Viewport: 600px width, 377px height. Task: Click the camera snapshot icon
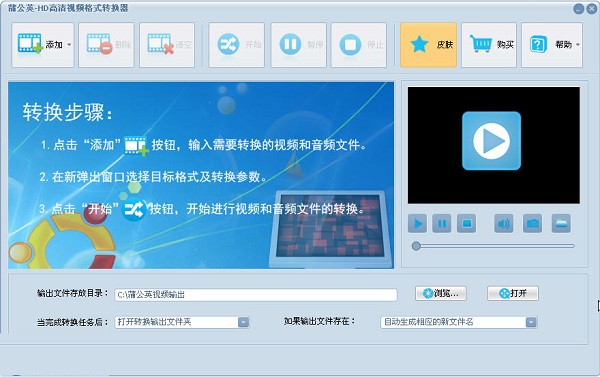[x=532, y=223]
